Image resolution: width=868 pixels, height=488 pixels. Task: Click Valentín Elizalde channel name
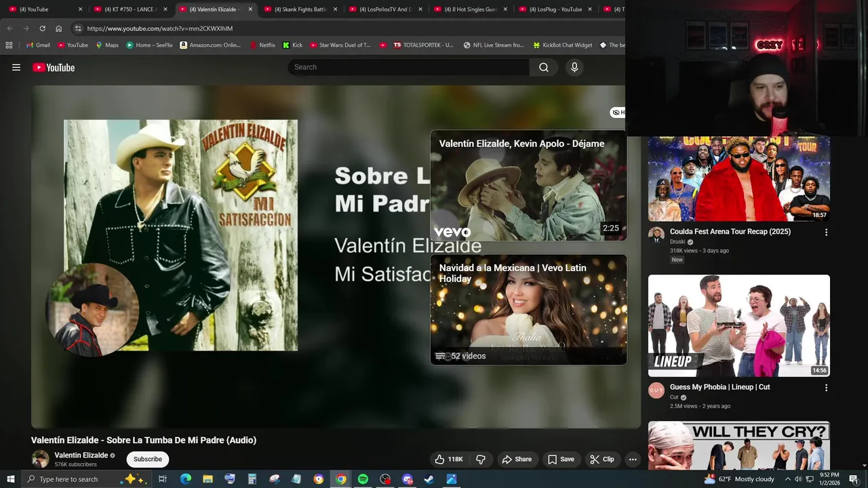(x=81, y=455)
